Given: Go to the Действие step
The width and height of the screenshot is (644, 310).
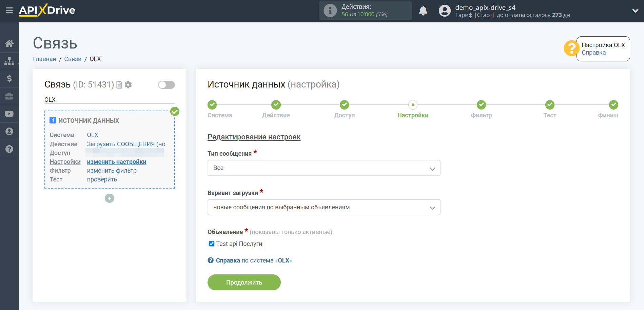Looking at the screenshot, I should [x=276, y=105].
